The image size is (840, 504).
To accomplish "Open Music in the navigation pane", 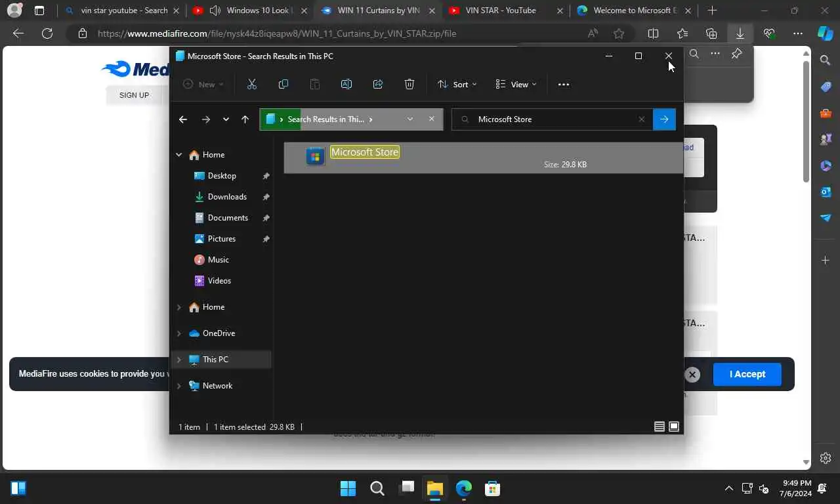I will pos(218,260).
